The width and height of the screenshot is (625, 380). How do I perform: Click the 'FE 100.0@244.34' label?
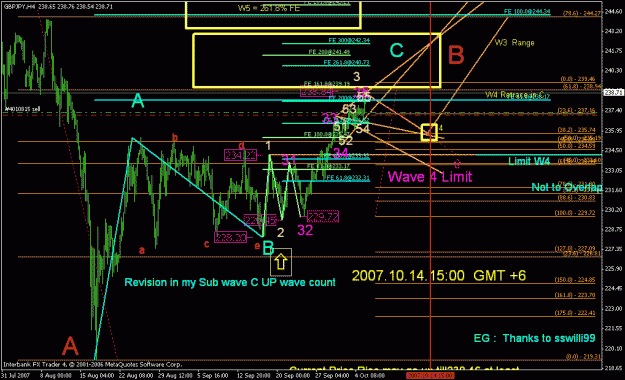tap(527, 12)
